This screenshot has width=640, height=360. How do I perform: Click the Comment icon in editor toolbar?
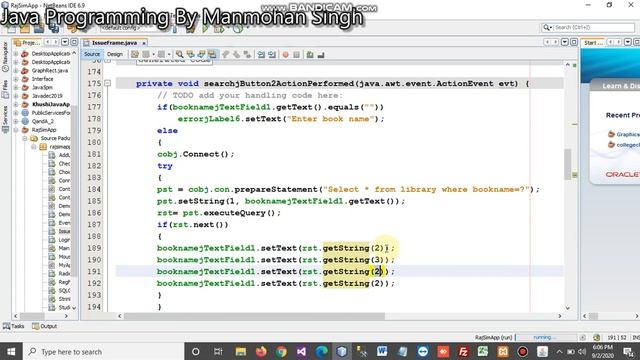[310, 54]
